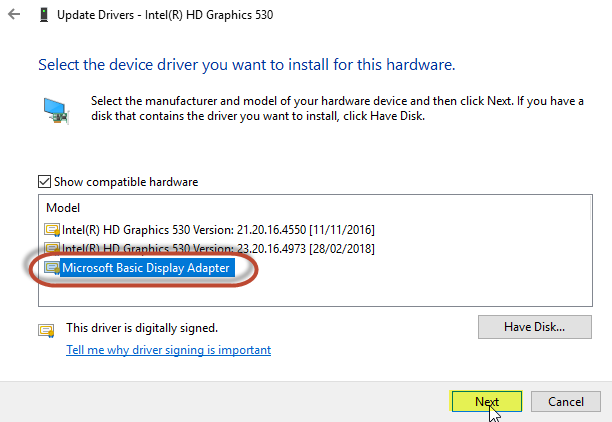
Task: Select Intel HD Graphics 530 dated 28/02/2018
Action: (x=218, y=248)
